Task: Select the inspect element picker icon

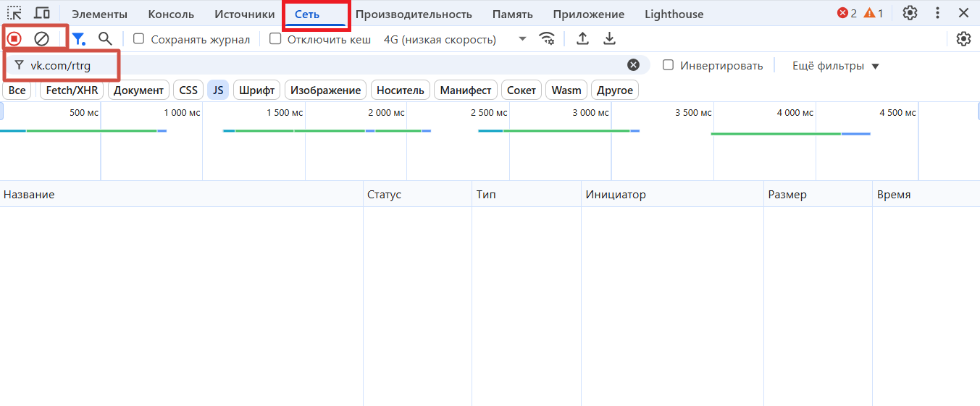Action: pos(14,13)
